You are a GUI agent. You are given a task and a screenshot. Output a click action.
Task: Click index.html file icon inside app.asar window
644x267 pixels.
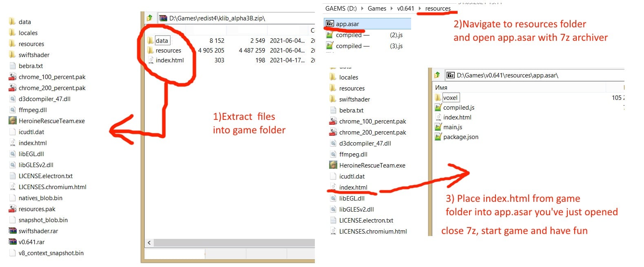pos(438,117)
